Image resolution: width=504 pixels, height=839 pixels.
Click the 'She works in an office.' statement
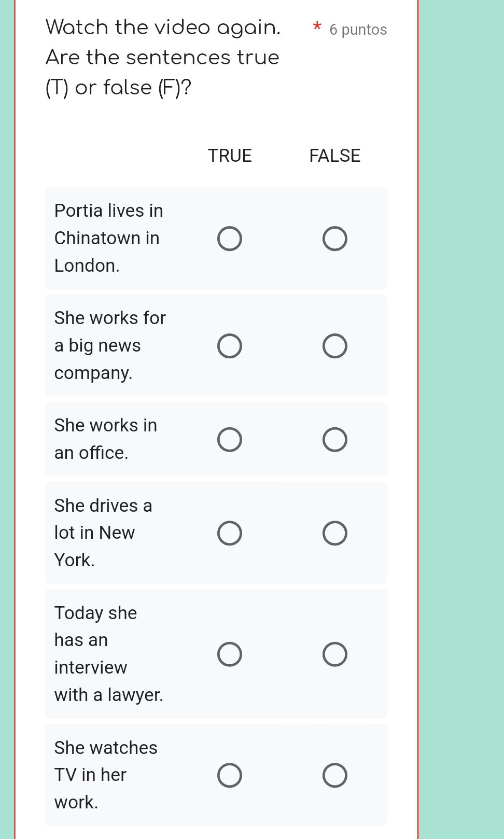[x=105, y=439]
